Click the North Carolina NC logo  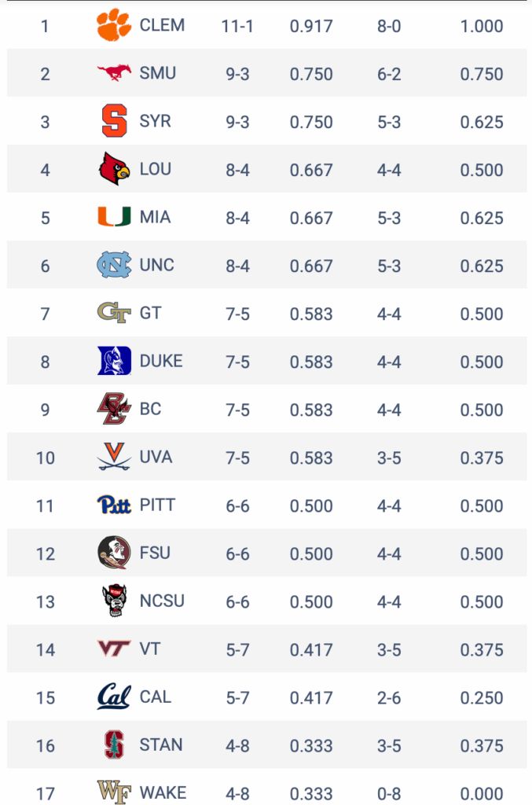tap(114, 265)
